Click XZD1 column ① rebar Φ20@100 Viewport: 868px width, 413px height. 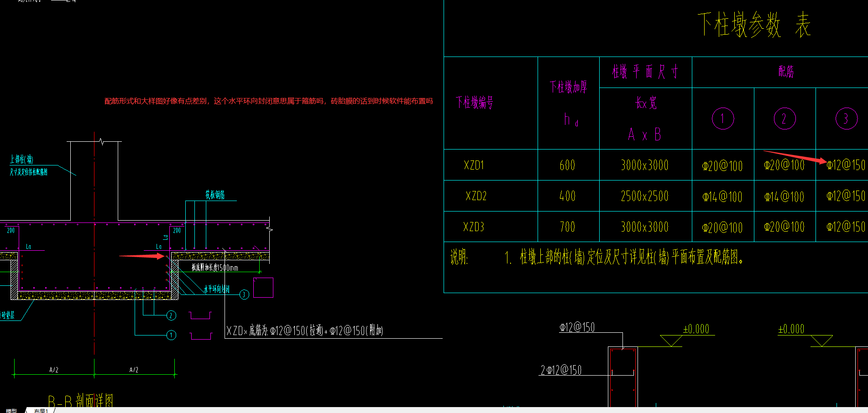722,166
